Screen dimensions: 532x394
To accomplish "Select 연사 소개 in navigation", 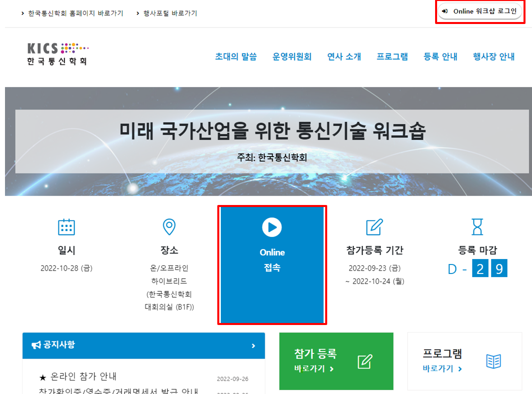I will pos(344,56).
